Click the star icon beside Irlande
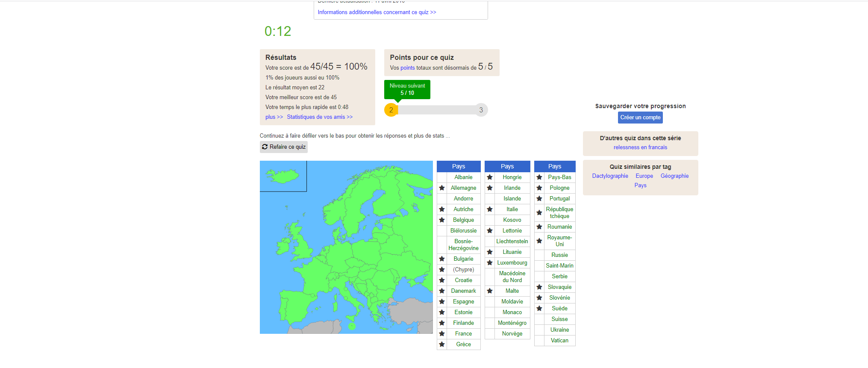 tap(490, 188)
